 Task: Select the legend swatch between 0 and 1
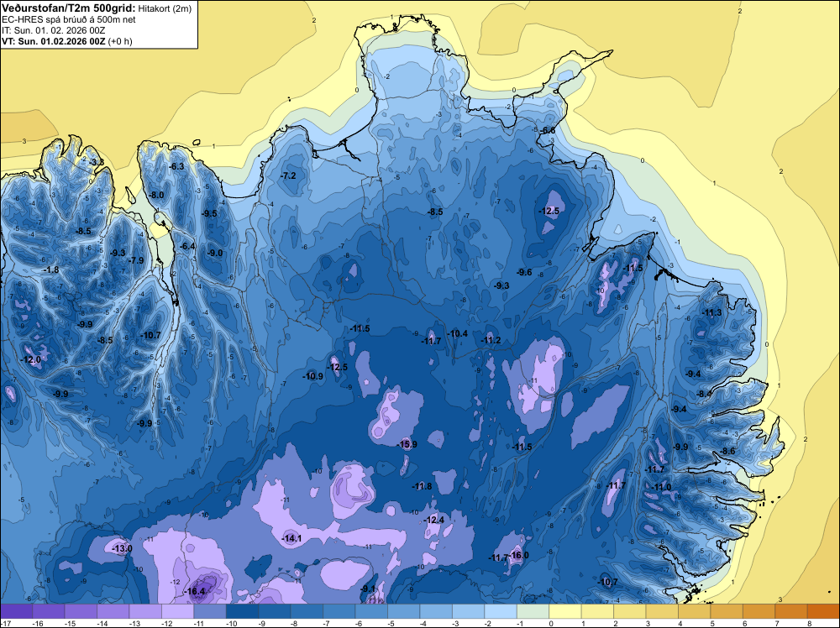click(x=565, y=611)
